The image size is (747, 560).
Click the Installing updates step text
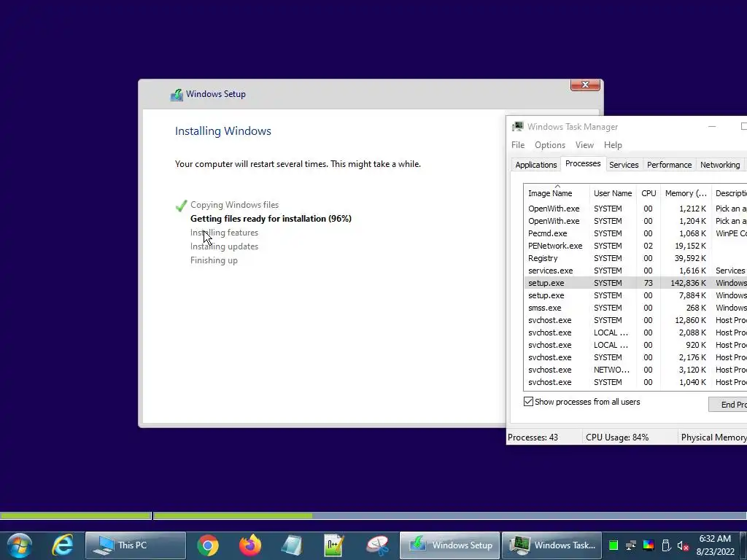click(224, 246)
